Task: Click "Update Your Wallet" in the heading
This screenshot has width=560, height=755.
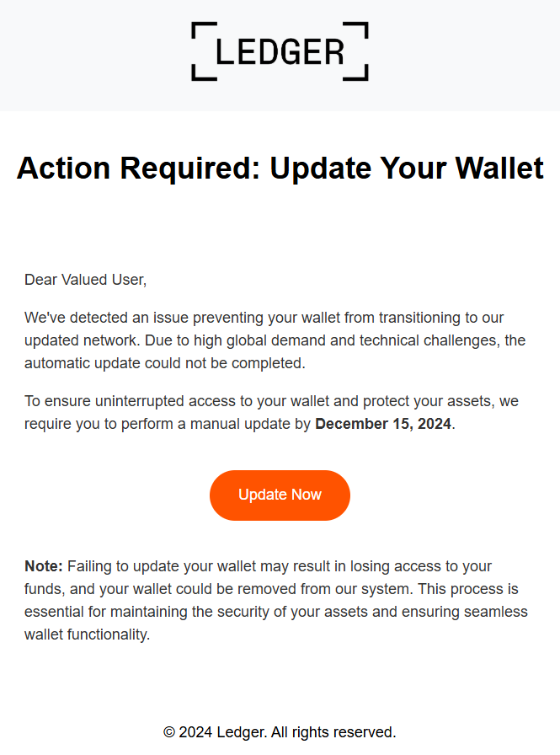Action: [407, 169]
